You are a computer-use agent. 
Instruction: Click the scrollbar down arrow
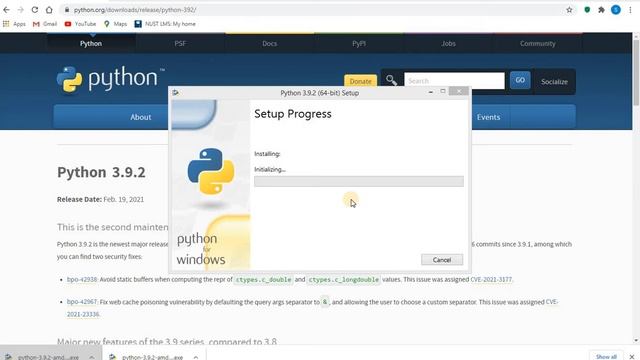(636, 340)
